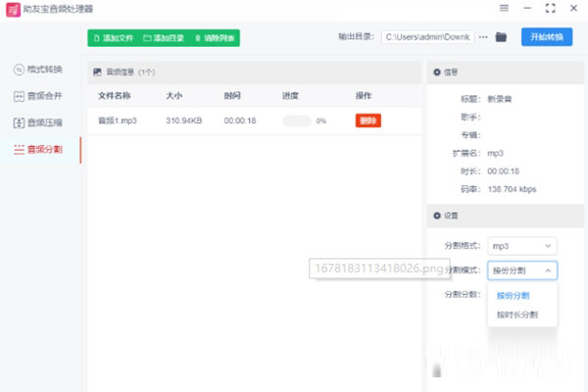Viewport: 588px width, 392px height.
Task: Click the 大小 column header
Action: point(174,96)
